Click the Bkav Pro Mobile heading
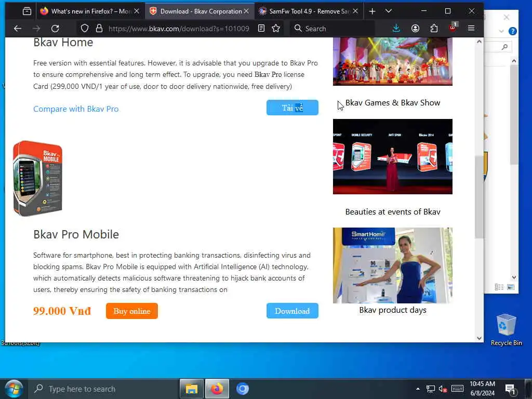The height and width of the screenshot is (399, 532). click(x=76, y=234)
